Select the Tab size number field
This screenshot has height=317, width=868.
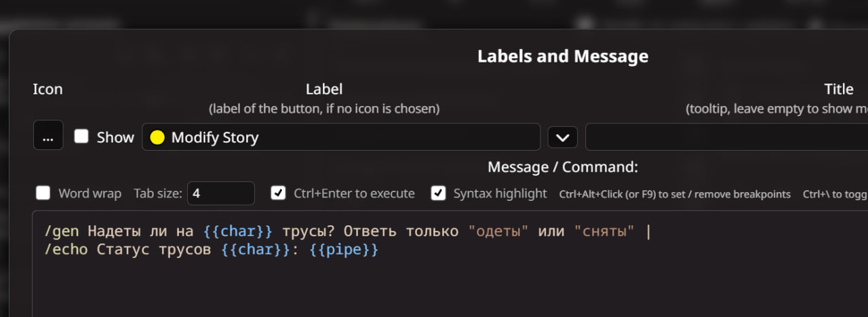tap(221, 193)
